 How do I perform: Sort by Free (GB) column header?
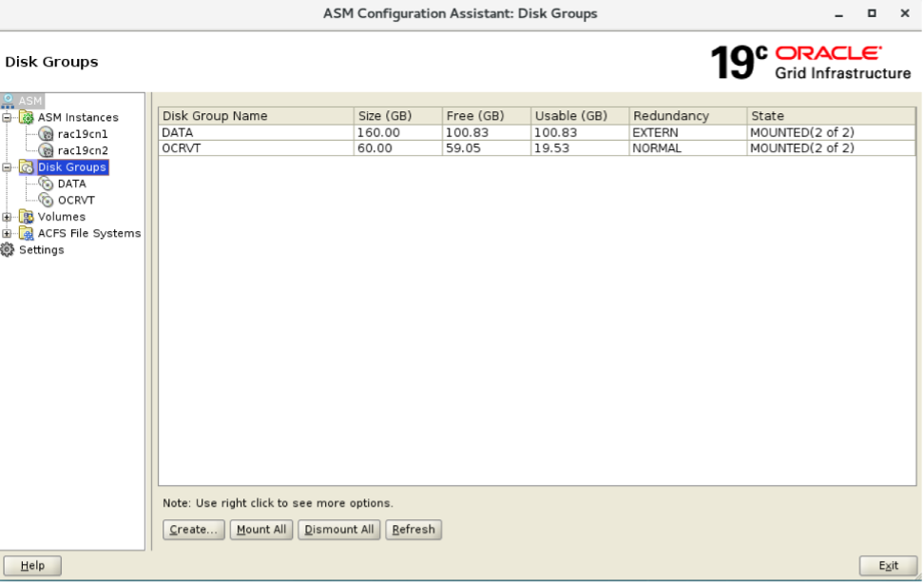[x=487, y=115]
